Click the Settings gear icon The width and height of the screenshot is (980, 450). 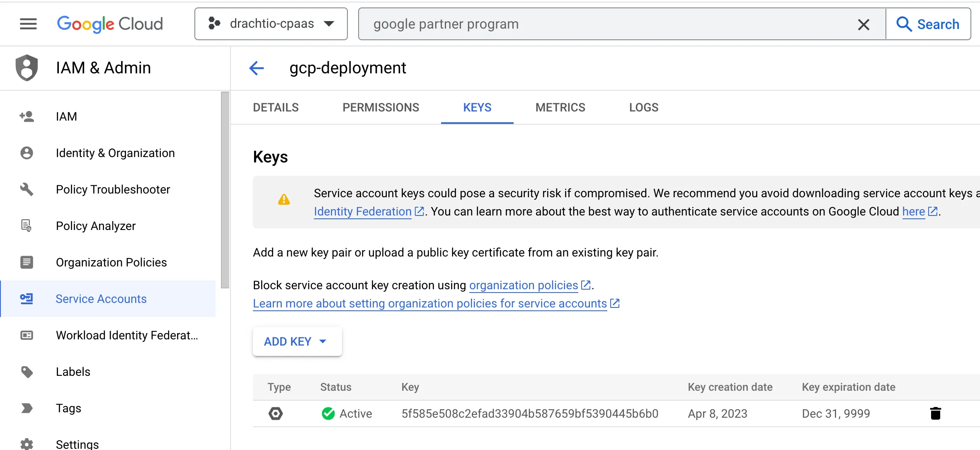[x=27, y=444]
